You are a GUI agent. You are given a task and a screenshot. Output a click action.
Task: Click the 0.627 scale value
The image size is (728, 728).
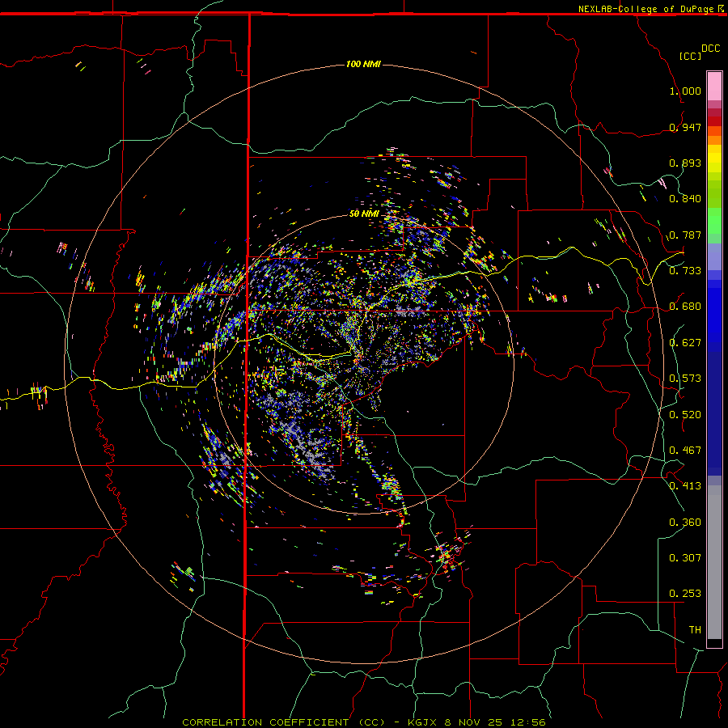coord(685,343)
